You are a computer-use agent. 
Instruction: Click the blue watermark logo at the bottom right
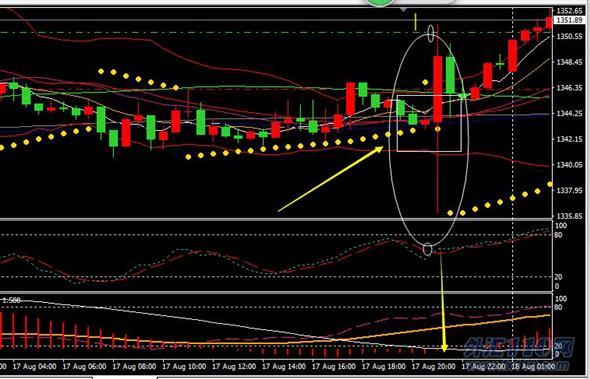[519, 348]
